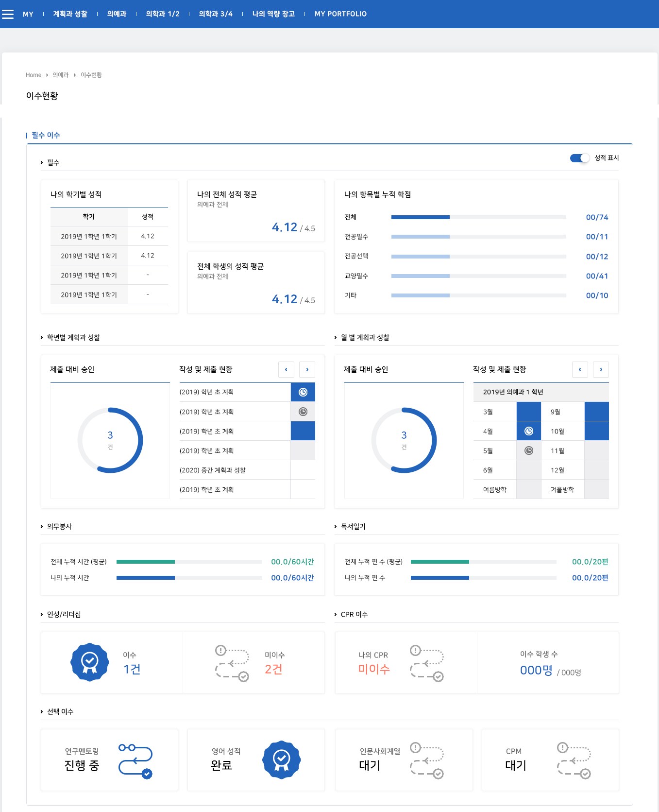This screenshot has width=659, height=812.
Task: Click the 나의 CPR pending flow icon
Action: (x=427, y=663)
